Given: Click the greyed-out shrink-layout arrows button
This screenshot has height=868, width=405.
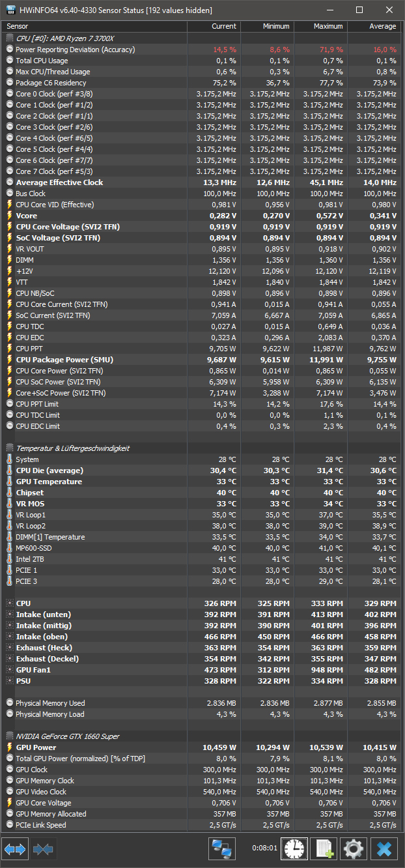Looking at the screenshot, I should coord(44,849).
